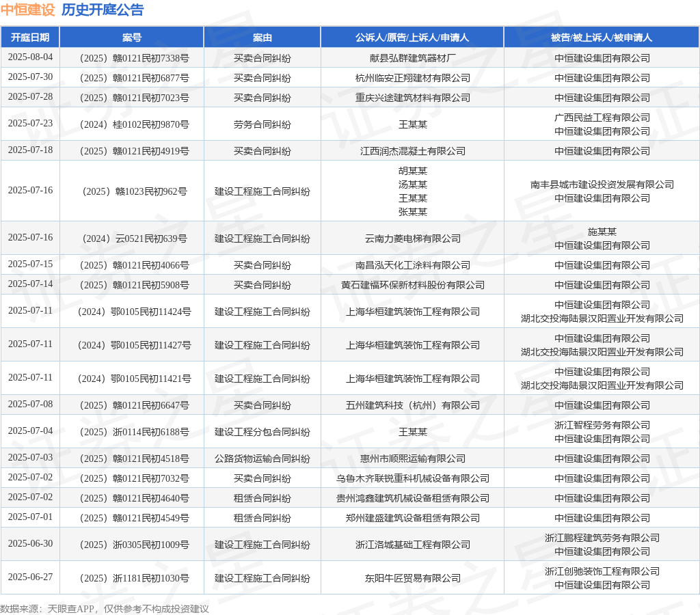Click the 案号 column header

coord(132,38)
